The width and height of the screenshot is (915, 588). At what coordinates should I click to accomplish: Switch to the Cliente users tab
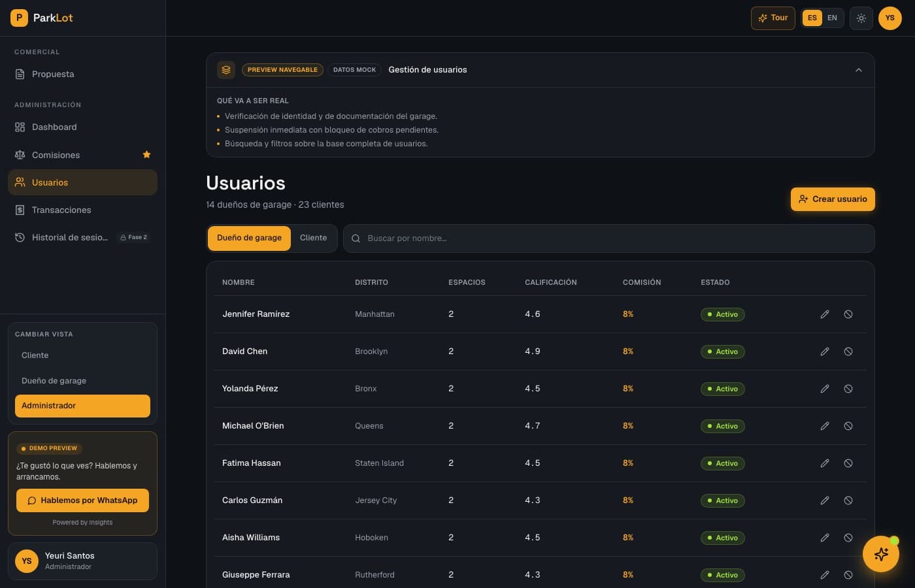click(313, 238)
